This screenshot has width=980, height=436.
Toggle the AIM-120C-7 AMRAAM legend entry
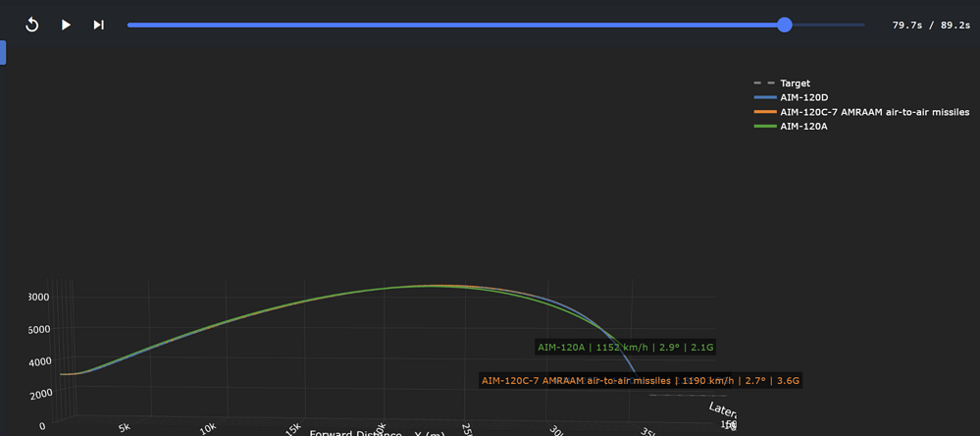[862, 112]
